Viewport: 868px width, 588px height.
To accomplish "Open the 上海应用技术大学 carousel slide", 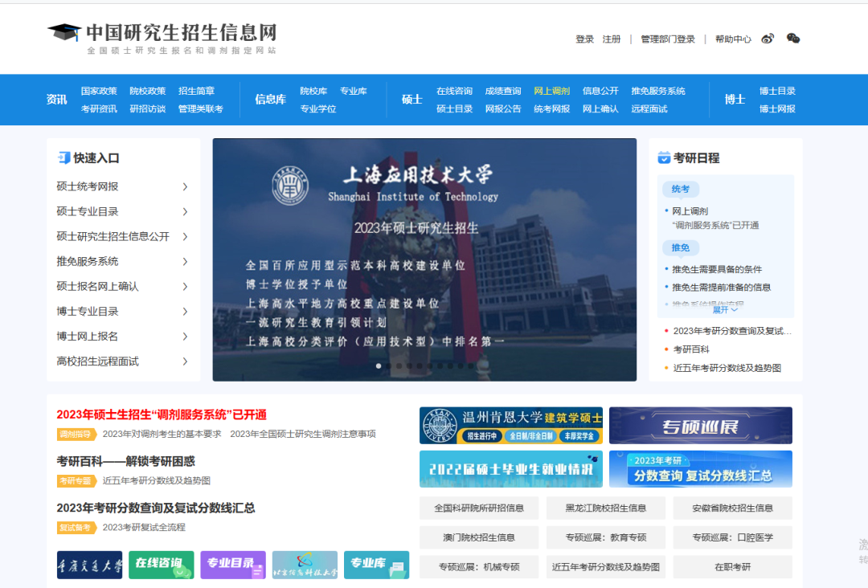I will coord(424,259).
